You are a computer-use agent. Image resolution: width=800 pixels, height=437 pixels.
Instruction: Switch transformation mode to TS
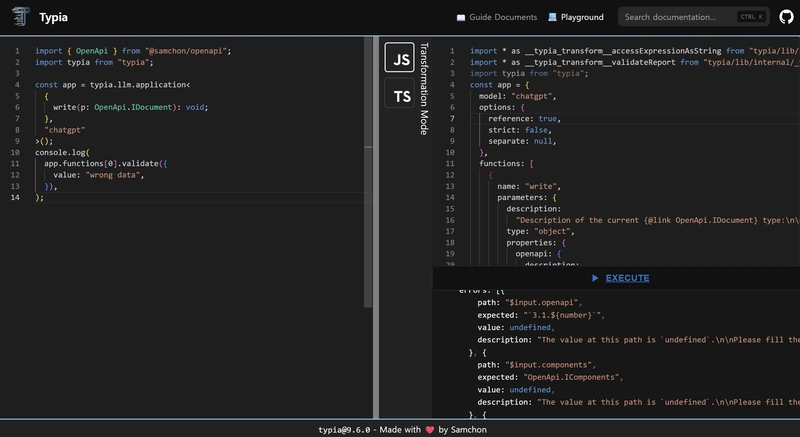click(401, 96)
